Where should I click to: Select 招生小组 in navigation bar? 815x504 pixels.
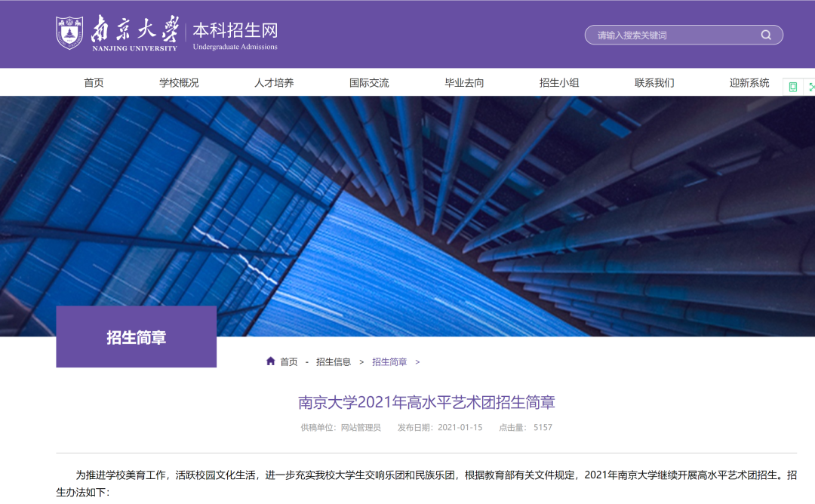point(559,83)
